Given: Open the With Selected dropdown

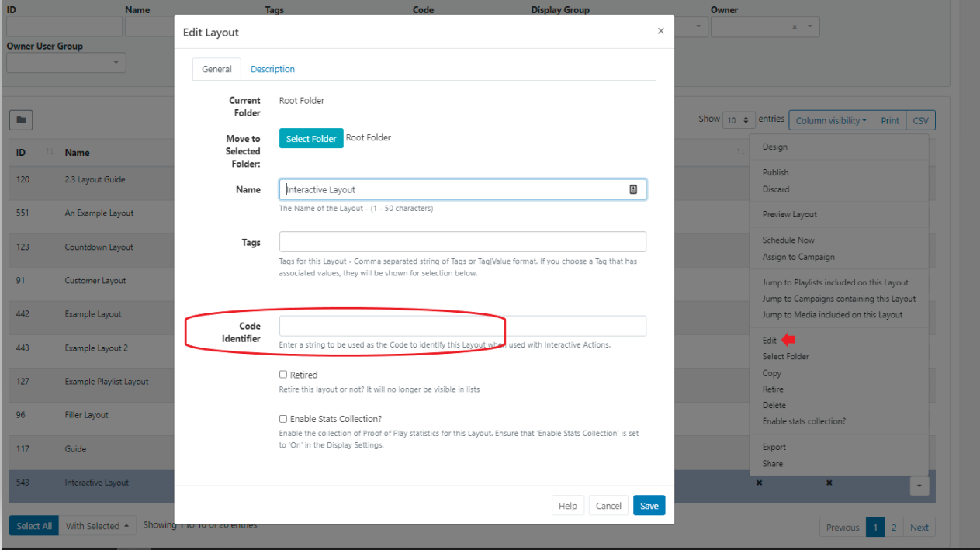Looking at the screenshot, I should pyautogui.click(x=97, y=526).
